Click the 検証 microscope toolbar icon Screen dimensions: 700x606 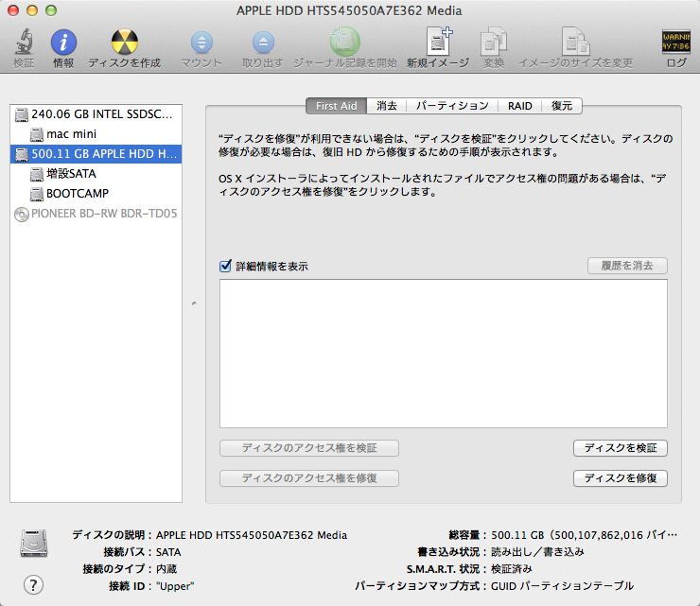24,42
